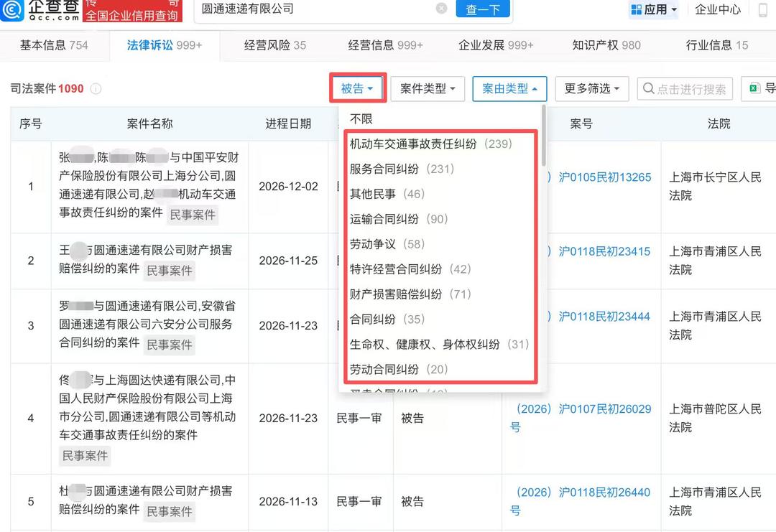Click 上海市青浦区人民法院 in row 2
The height and width of the screenshot is (532, 776).
[x=715, y=261]
